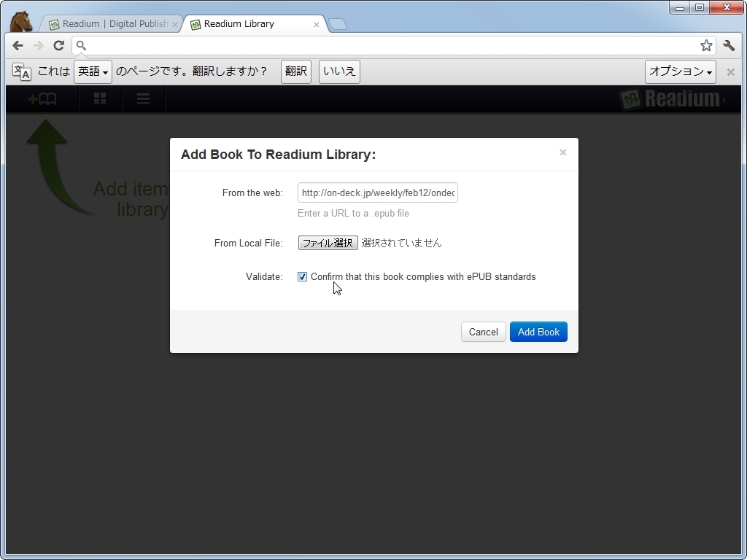The image size is (747, 560).
Task: Toggle the ePUB standards validation checkbox
Action: (302, 276)
